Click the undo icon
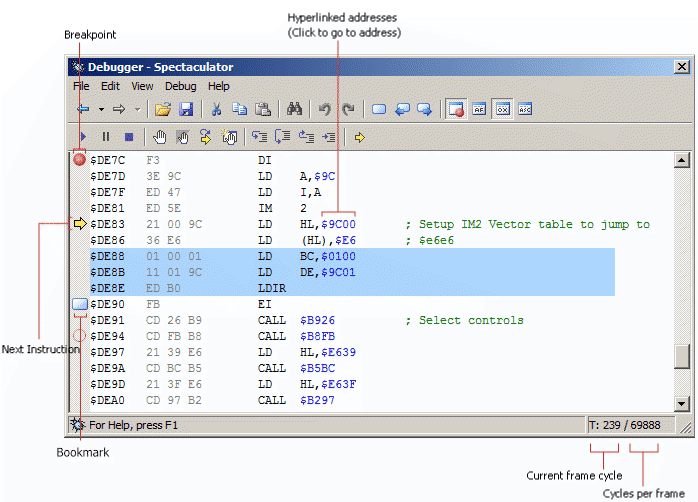The height and width of the screenshot is (502, 698). pos(325,109)
